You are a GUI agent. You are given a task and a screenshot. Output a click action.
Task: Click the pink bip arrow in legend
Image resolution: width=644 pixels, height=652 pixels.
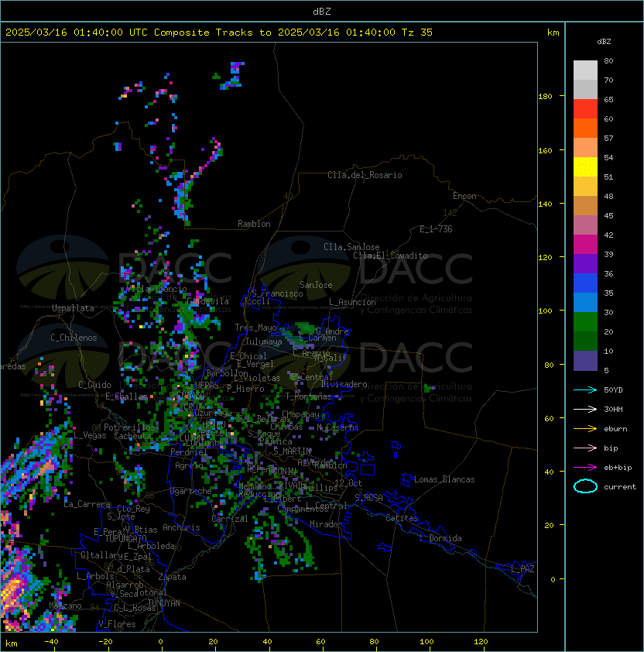click(x=585, y=448)
